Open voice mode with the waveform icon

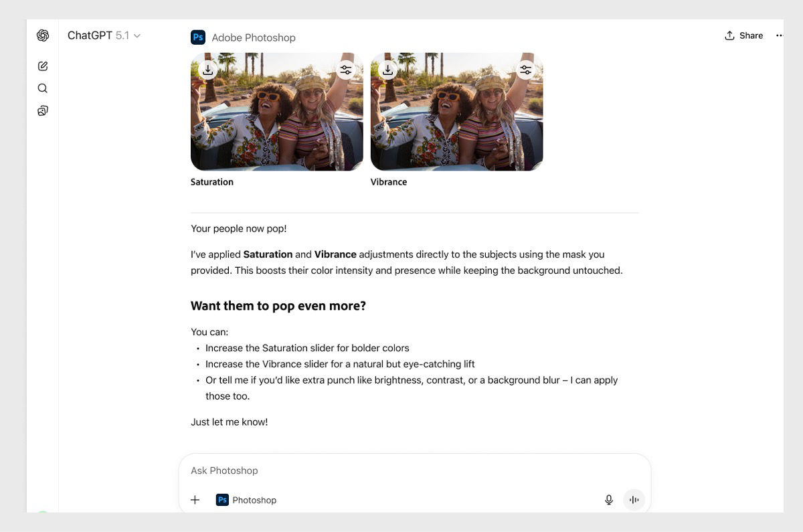coord(634,499)
